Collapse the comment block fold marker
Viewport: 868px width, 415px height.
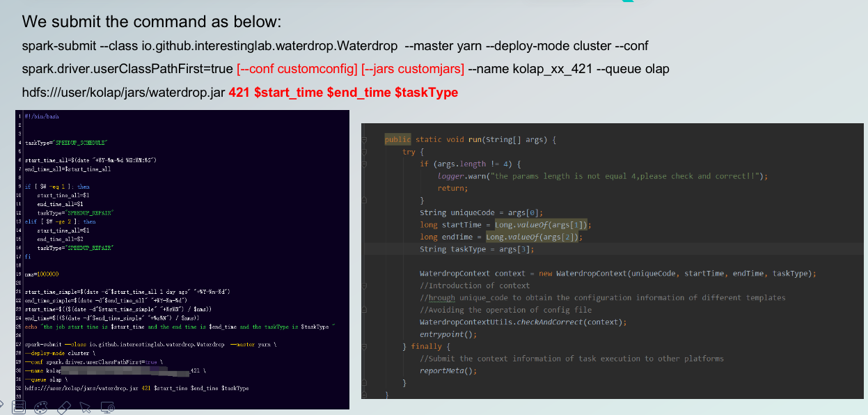(364, 285)
